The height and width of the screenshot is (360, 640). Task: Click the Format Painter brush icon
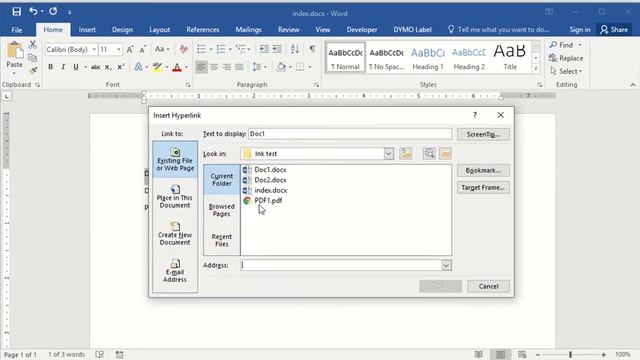tap(33, 71)
